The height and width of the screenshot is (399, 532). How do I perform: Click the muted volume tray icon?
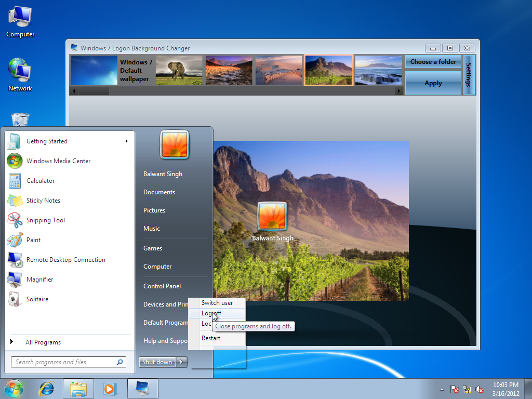pyautogui.click(x=480, y=390)
